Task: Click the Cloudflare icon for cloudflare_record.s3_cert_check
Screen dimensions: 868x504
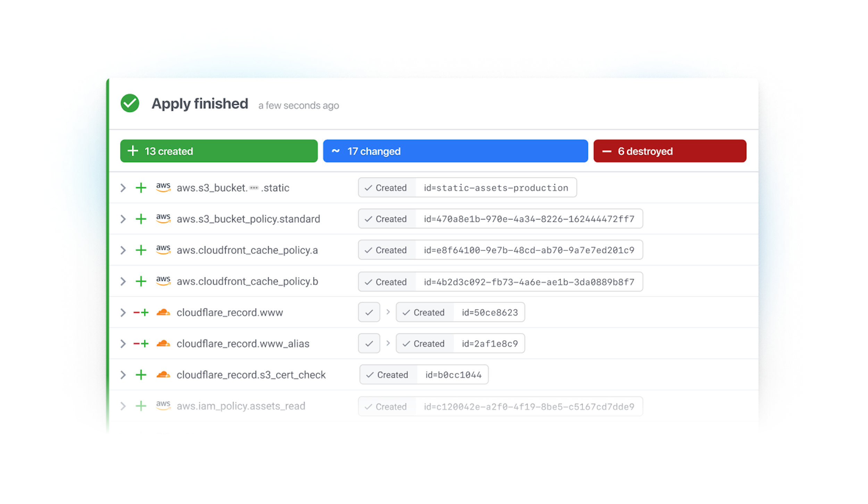Action: tap(164, 375)
